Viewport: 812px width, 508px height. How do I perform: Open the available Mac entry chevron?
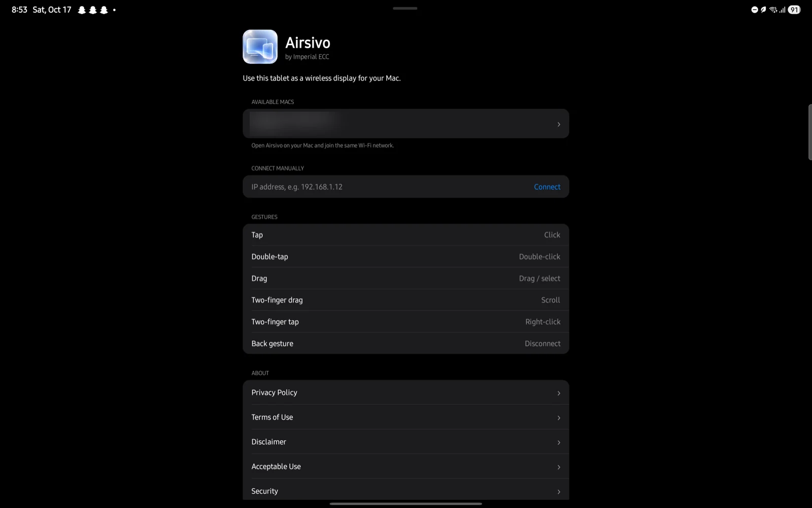(559, 124)
